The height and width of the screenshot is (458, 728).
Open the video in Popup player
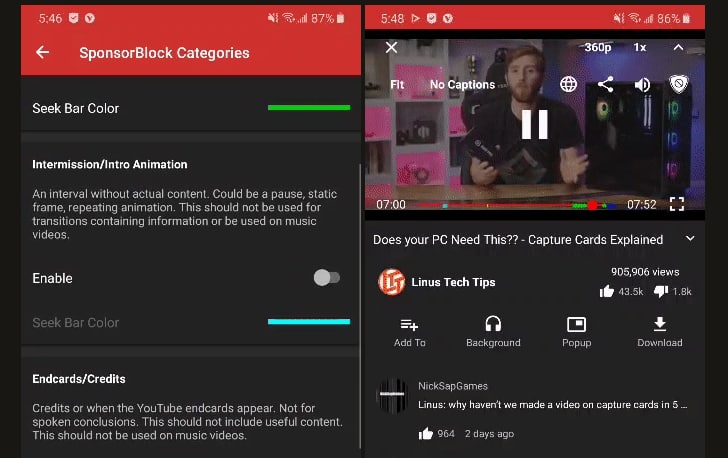[576, 332]
